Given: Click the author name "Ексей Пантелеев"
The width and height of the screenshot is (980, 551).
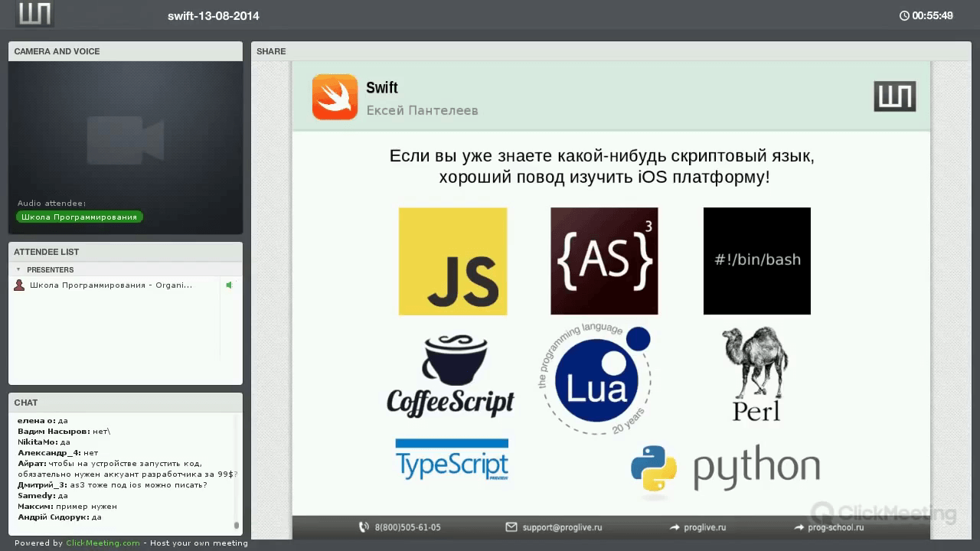Looking at the screenshot, I should coord(422,110).
